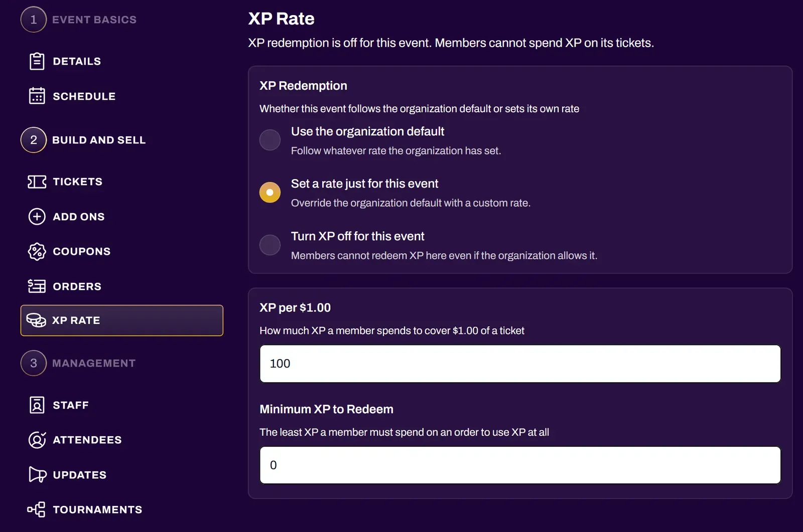Viewport: 803px width, 532px height.
Task: Click the Tournaments sidebar label
Action: tap(98, 509)
